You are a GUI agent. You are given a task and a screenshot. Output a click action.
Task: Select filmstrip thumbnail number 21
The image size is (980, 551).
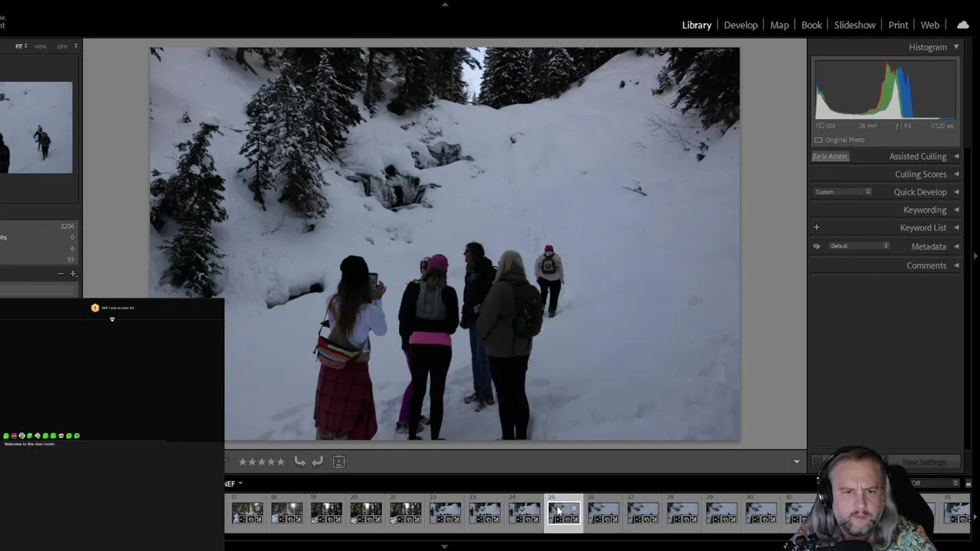click(x=405, y=513)
